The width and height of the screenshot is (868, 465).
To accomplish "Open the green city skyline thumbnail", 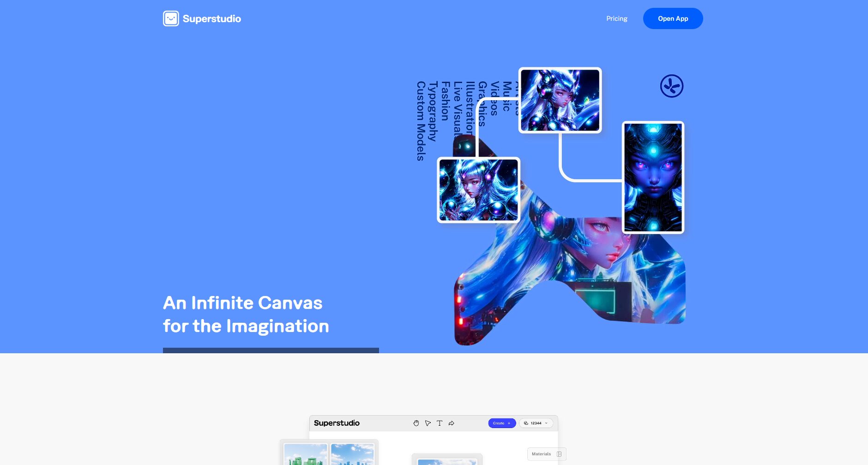I will [305, 455].
